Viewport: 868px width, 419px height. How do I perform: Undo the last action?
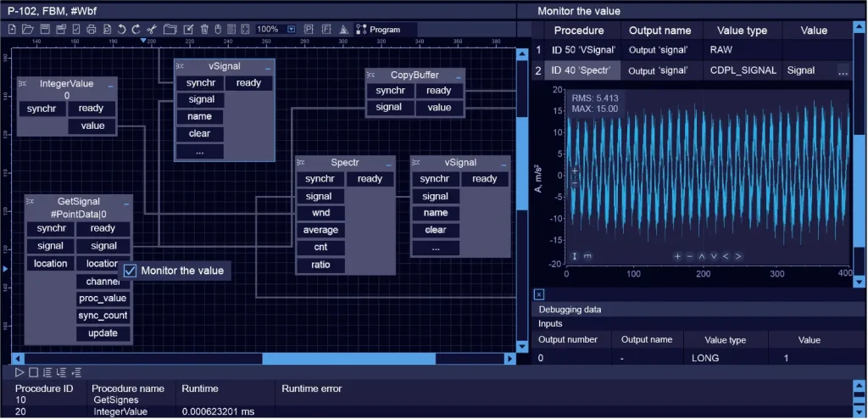[x=122, y=30]
